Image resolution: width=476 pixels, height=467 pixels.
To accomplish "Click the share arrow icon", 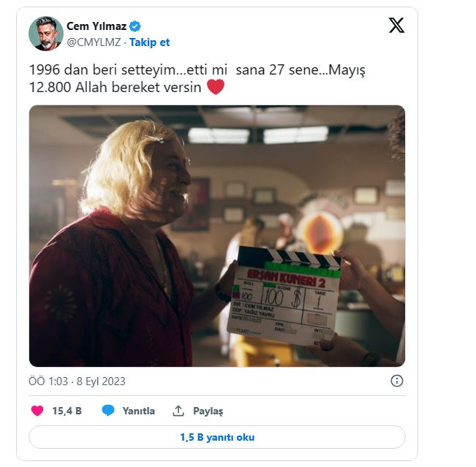I will [178, 411].
